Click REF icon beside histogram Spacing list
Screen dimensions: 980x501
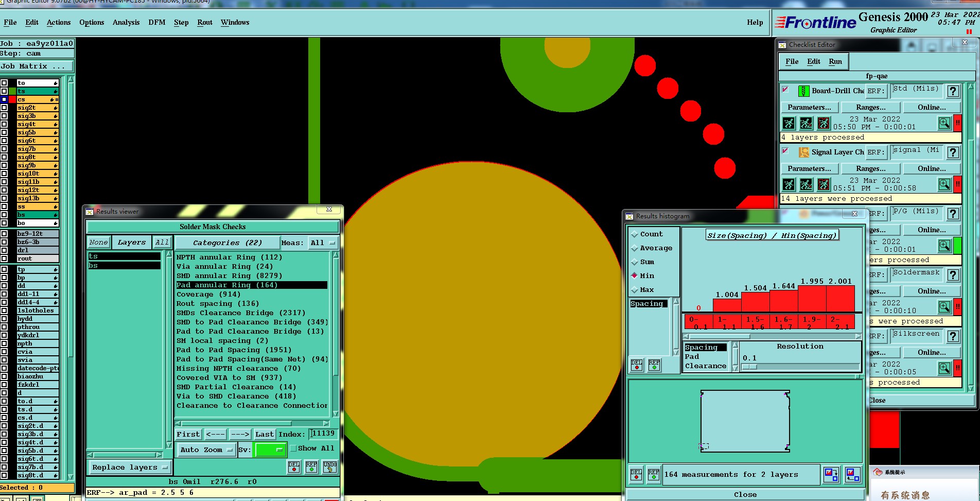[x=654, y=365]
